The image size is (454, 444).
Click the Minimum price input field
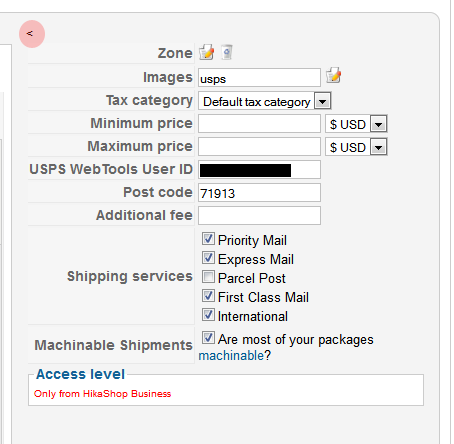pos(259,124)
